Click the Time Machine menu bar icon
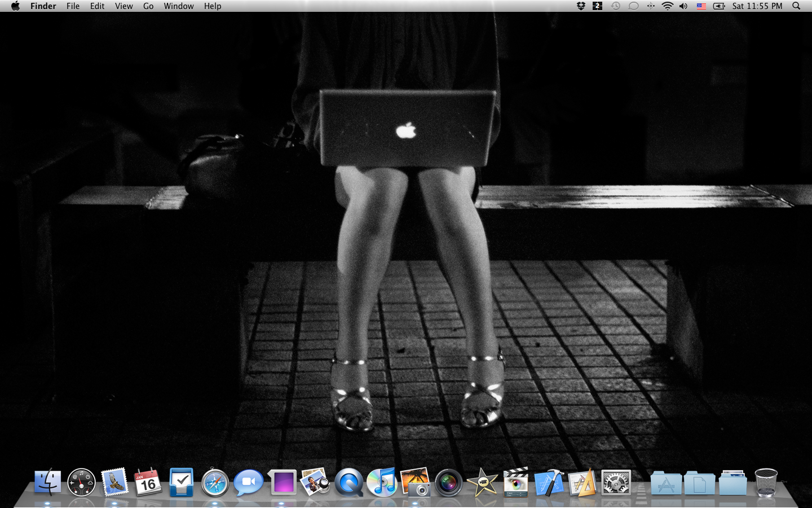Screen dimensions: 812x508 coord(616,6)
